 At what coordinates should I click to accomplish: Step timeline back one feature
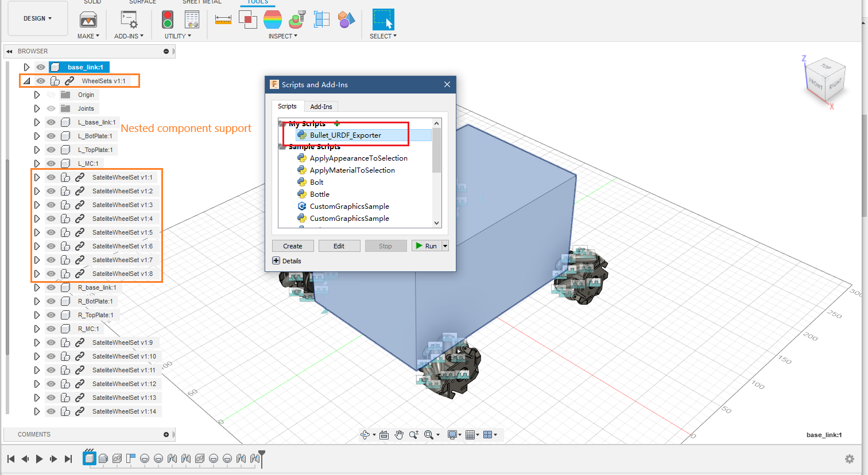pyautogui.click(x=25, y=459)
